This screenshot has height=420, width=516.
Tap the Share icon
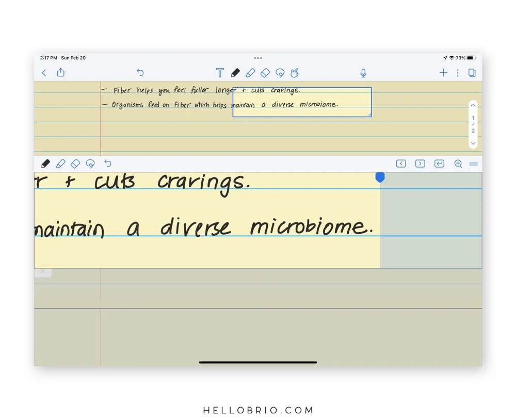[60, 73]
